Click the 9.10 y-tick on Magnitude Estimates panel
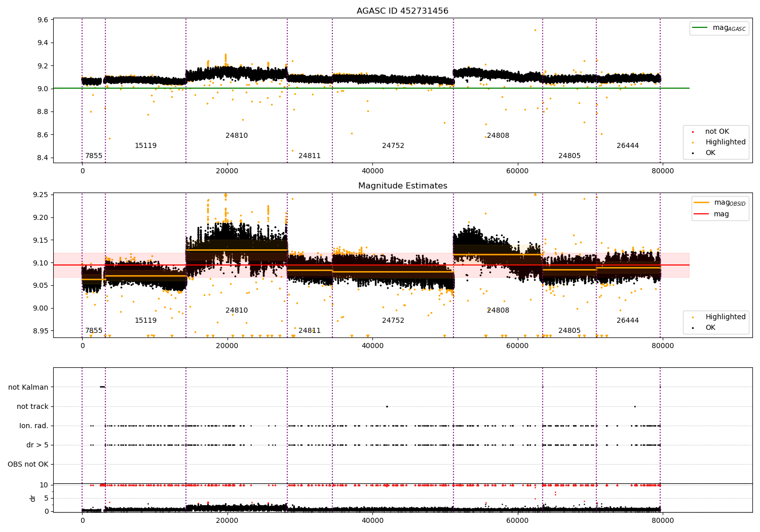 click(41, 263)
